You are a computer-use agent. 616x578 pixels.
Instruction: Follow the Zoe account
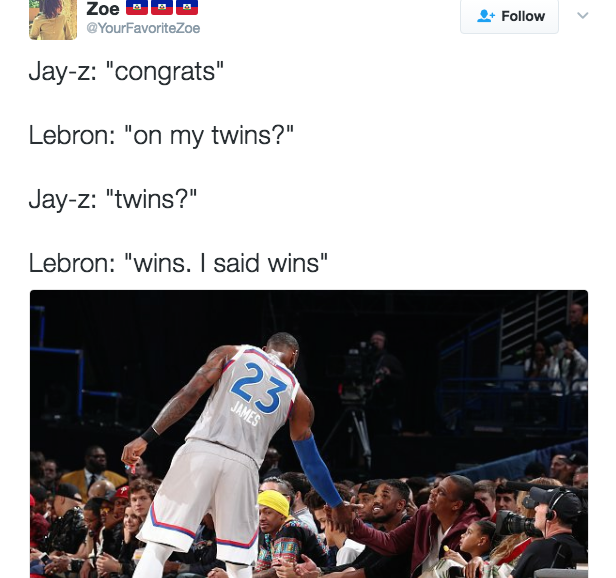(x=510, y=16)
